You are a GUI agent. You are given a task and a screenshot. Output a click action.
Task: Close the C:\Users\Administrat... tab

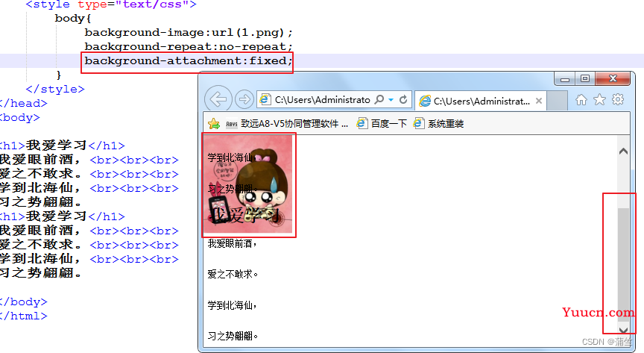(539, 101)
